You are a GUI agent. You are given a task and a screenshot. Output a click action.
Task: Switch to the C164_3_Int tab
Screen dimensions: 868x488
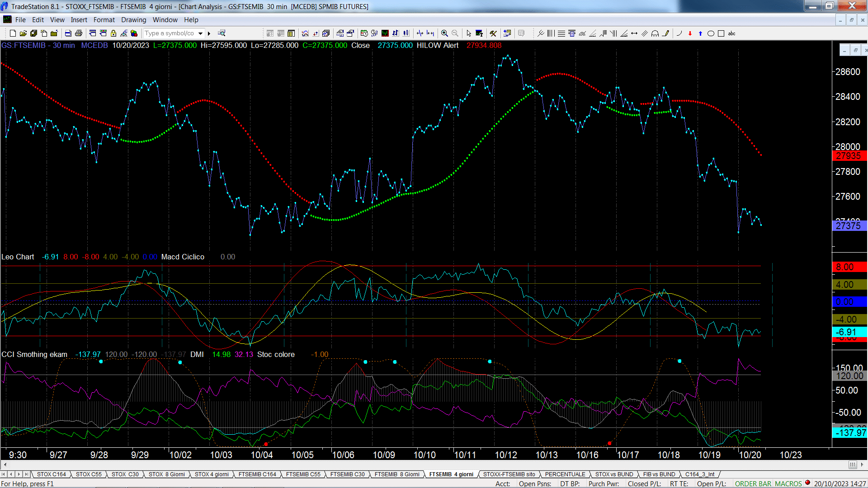tap(700, 474)
